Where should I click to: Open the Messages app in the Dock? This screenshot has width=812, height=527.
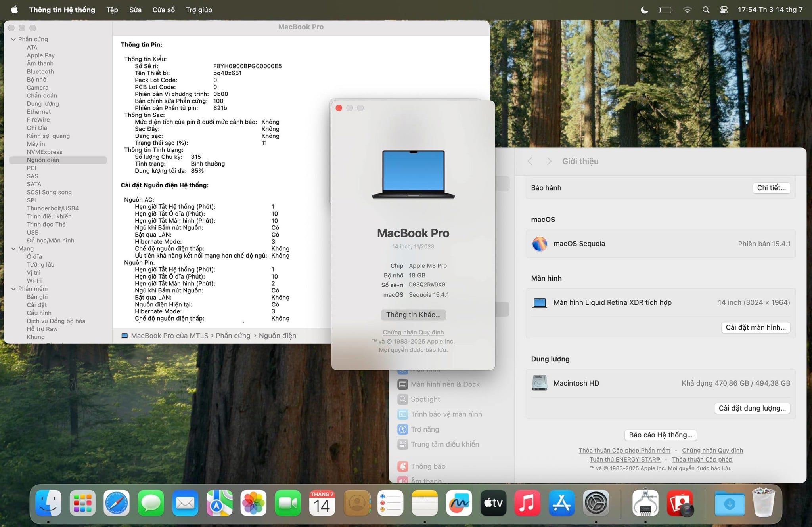pyautogui.click(x=151, y=503)
